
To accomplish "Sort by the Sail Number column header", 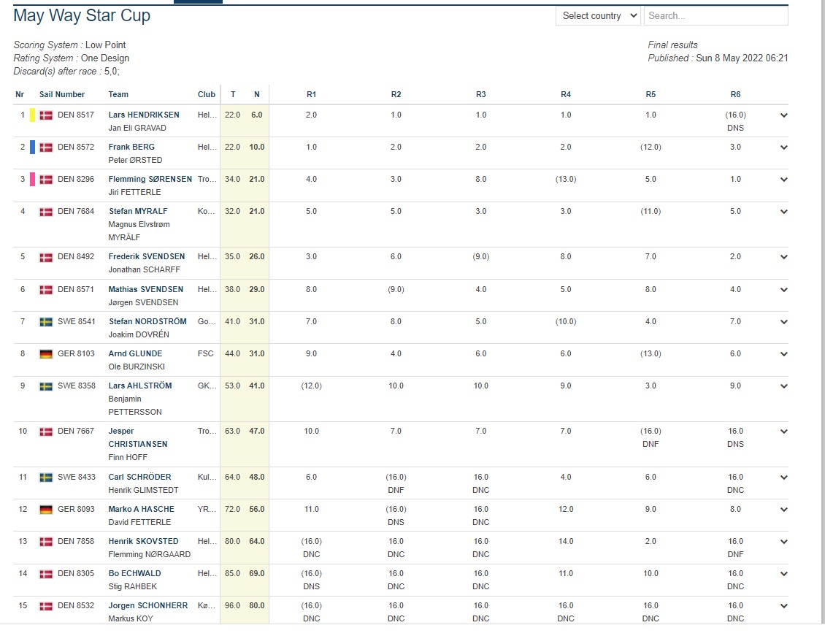I will coord(62,94).
